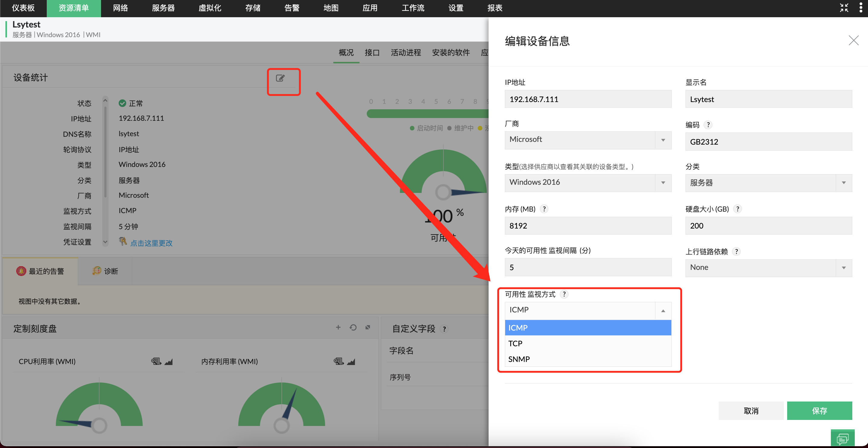Expand the 上行链路依赖 None dropdown

click(843, 268)
